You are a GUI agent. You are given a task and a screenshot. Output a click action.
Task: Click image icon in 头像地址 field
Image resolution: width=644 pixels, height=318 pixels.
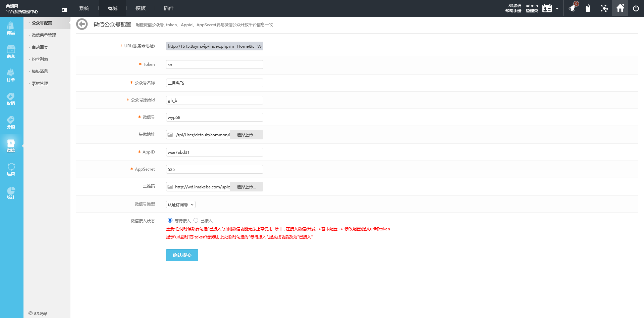tap(170, 135)
